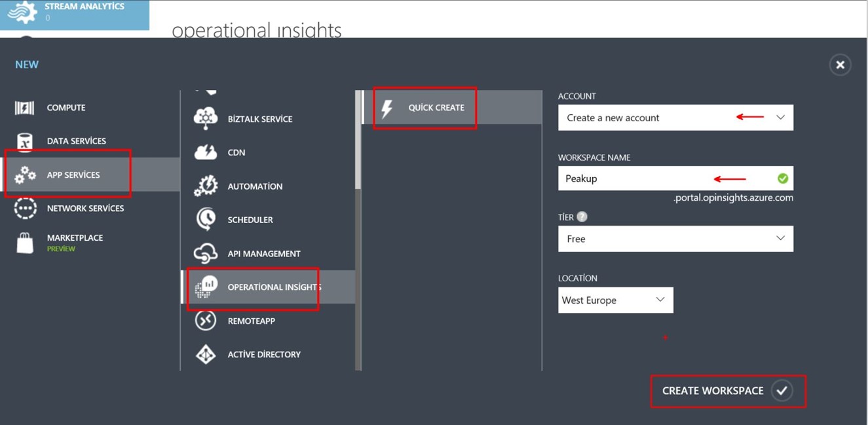The width and height of the screenshot is (868, 425).
Task: Click the services list scrollbar
Action: pyautogui.click(x=358, y=141)
